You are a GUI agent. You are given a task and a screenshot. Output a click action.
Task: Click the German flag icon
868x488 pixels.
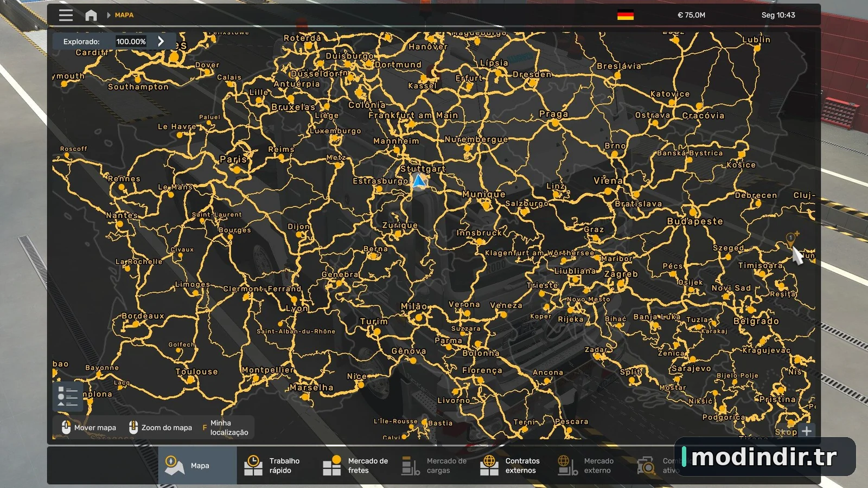(626, 15)
